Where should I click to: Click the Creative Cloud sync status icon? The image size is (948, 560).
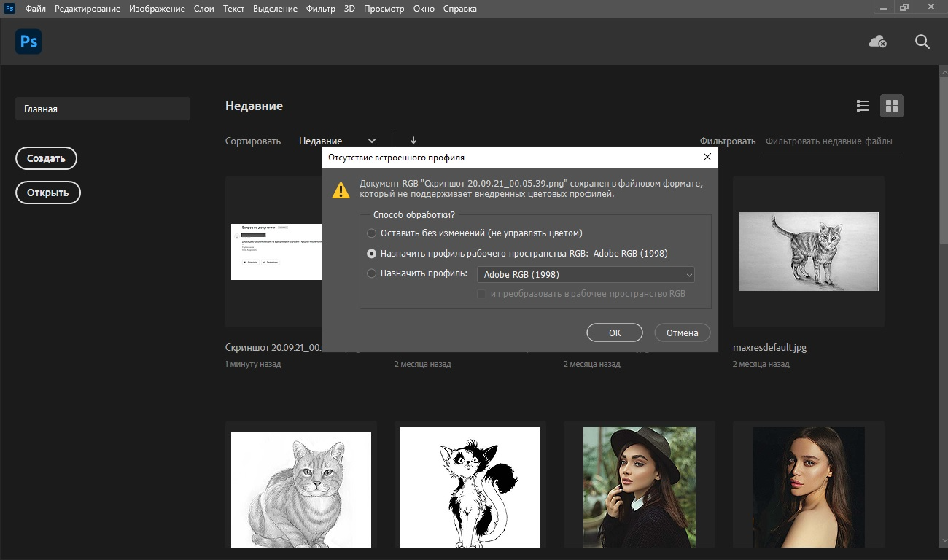tap(877, 42)
